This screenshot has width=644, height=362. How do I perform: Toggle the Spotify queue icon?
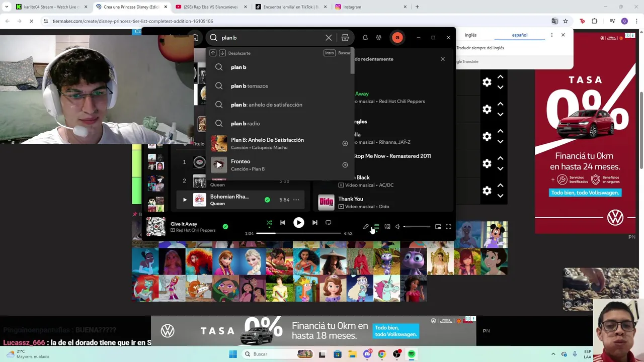tap(376, 227)
